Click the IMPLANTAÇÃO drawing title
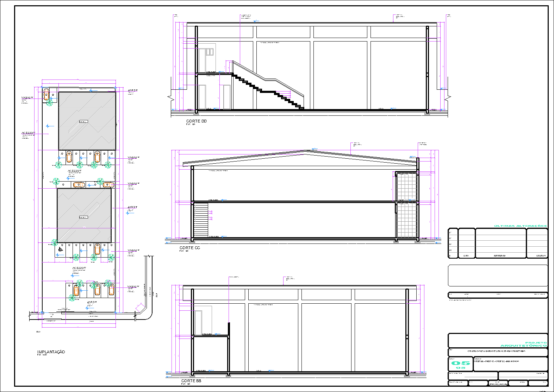Image resolution: width=554 pixels, height=392 pixels. (51, 352)
